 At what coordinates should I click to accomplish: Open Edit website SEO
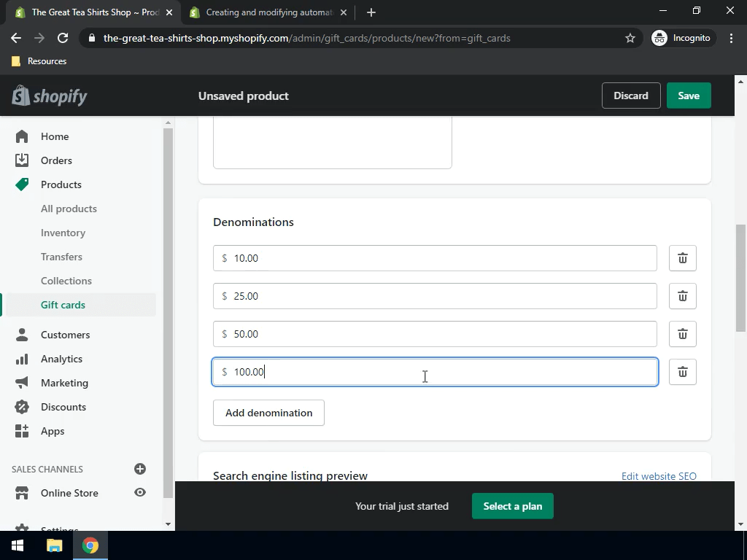coord(659,475)
